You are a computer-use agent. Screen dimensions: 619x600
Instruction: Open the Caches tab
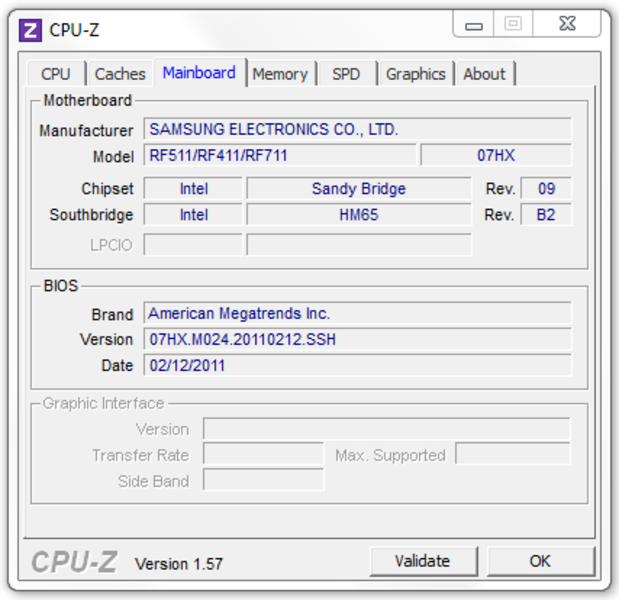pyautogui.click(x=120, y=74)
